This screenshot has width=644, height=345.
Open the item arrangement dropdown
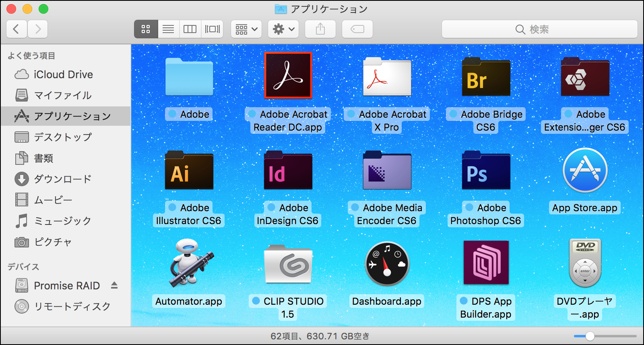(246, 29)
